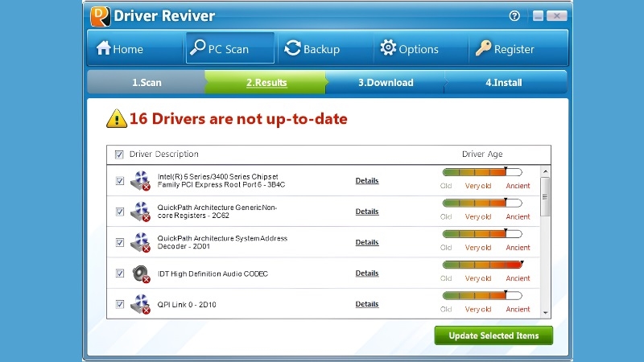Click the driver list scrollbar thumb
The image size is (644, 362).
tap(545, 197)
